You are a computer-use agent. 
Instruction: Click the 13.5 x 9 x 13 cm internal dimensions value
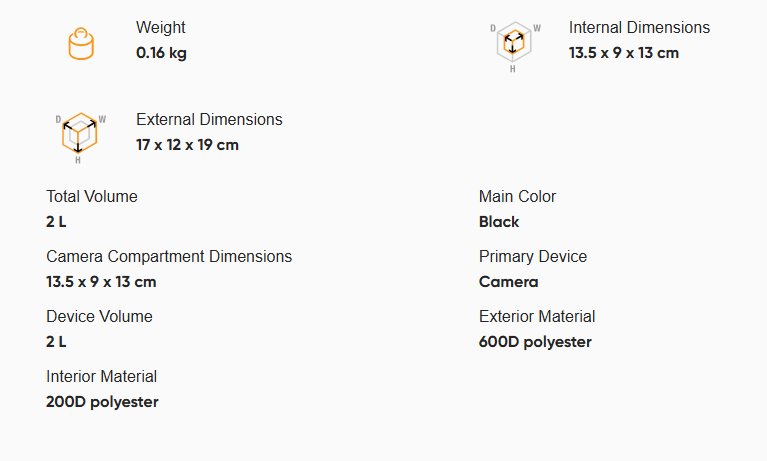624,53
